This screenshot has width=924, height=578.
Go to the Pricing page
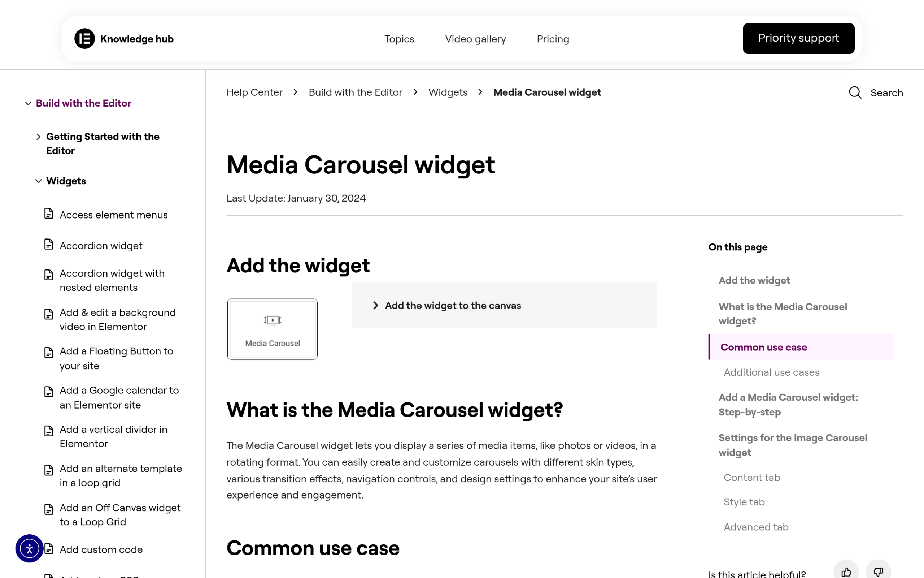click(x=553, y=39)
